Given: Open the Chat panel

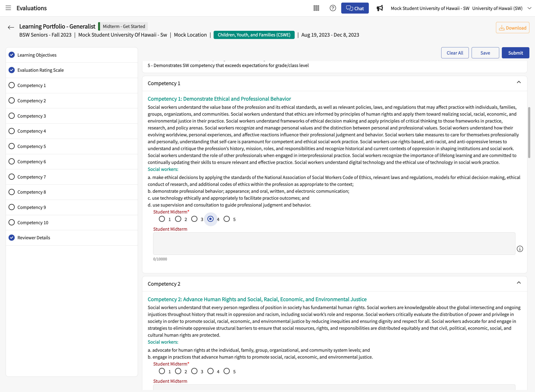Looking at the screenshot, I should tap(355, 8).
